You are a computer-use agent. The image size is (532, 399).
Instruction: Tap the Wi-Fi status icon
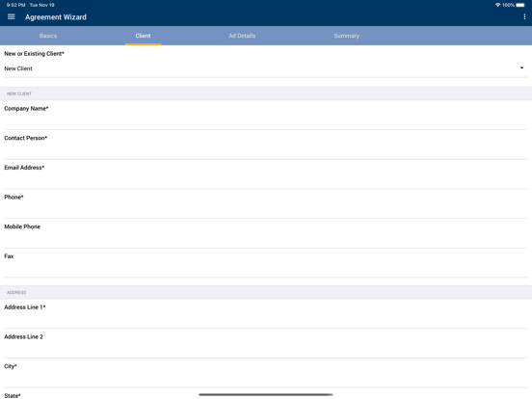coord(497,5)
